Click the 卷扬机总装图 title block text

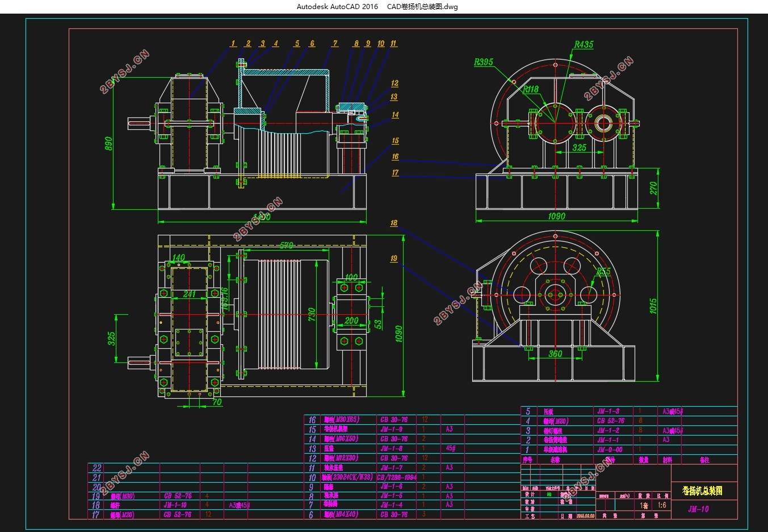(702, 491)
